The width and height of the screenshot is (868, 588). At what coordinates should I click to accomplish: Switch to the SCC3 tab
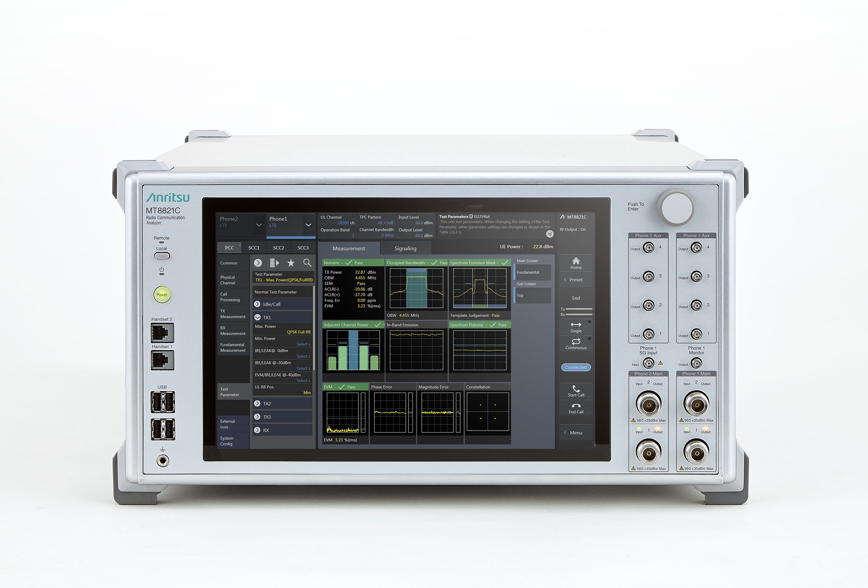pyautogui.click(x=303, y=248)
